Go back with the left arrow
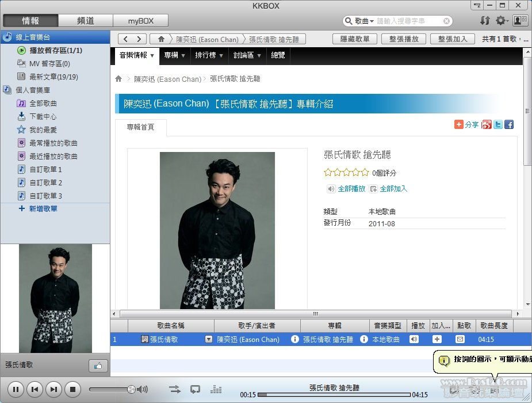Image resolution: width=532 pixels, height=403 pixels. click(x=125, y=39)
